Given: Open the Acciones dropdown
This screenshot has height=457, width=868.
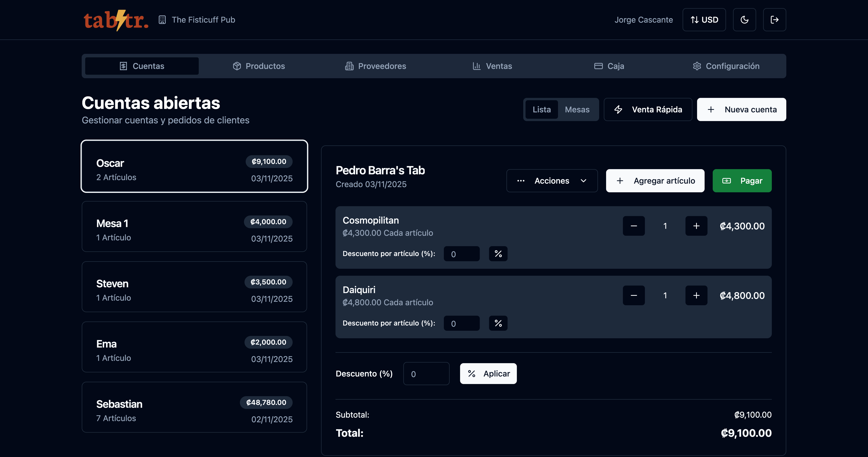Looking at the screenshot, I should click(552, 181).
